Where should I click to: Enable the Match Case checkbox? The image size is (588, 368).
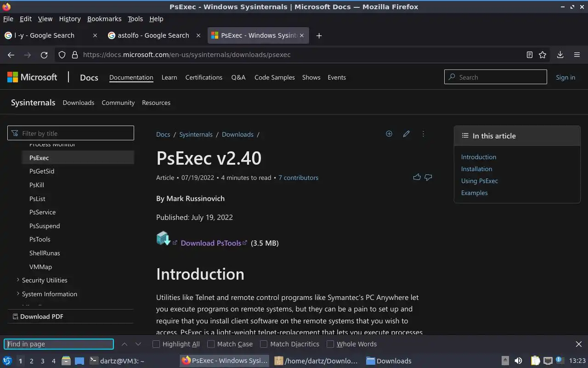click(211, 344)
